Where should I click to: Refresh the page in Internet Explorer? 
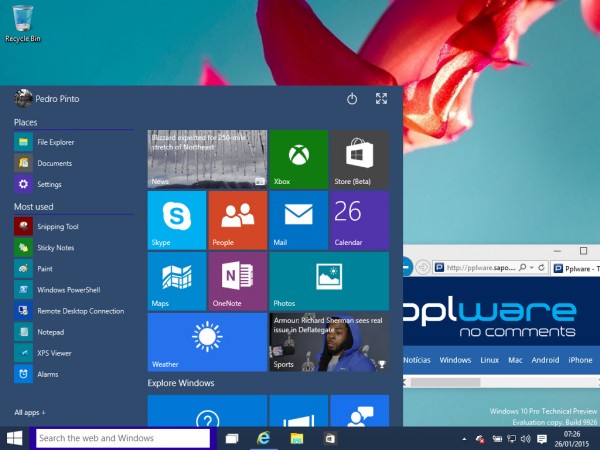(x=541, y=267)
